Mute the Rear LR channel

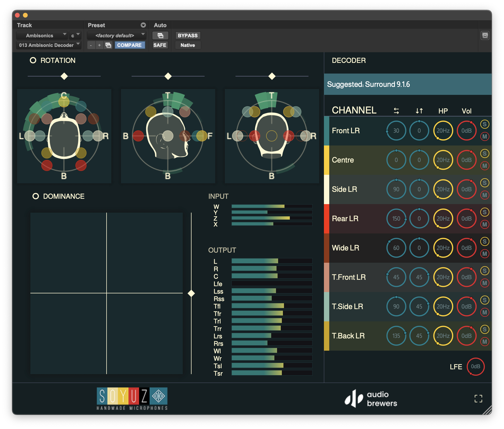[485, 224]
